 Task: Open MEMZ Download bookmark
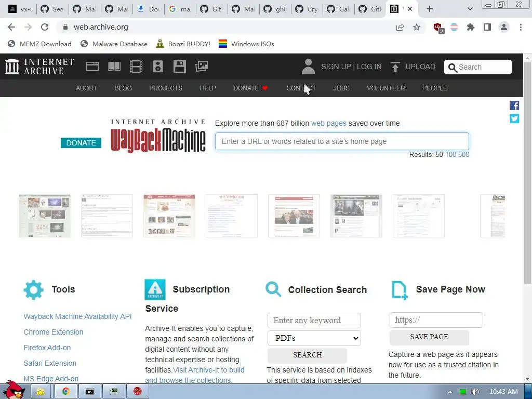click(x=39, y=44)
